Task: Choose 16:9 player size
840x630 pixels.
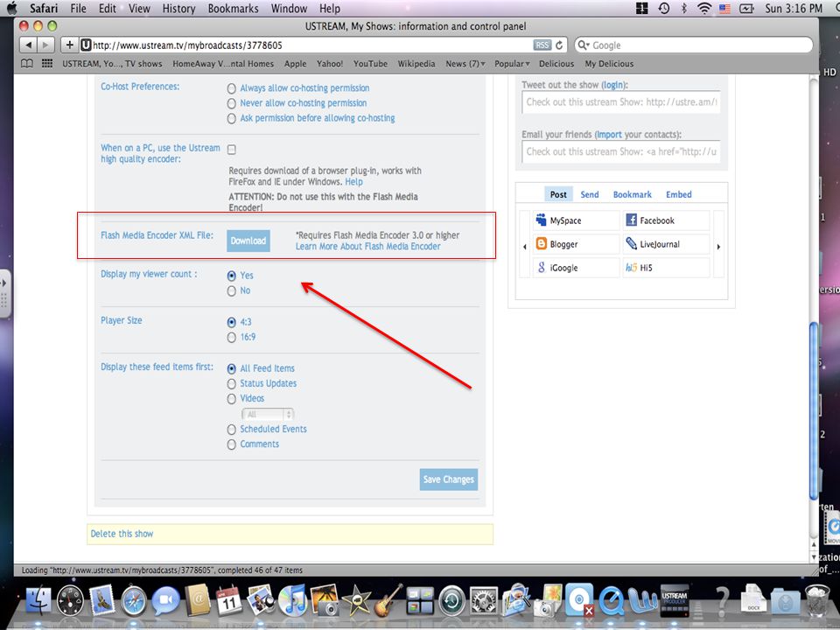Action: [231, 338]
